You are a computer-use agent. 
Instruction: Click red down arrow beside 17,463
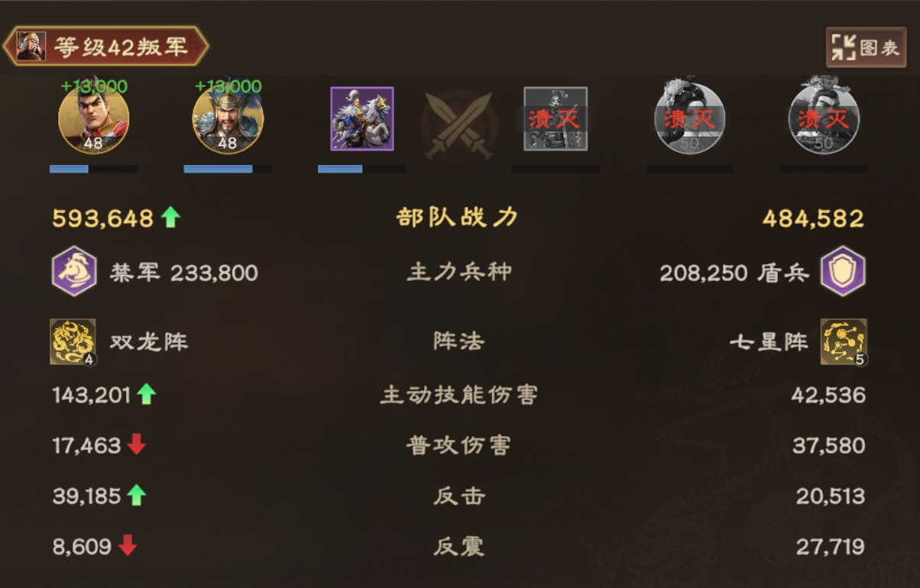point(137,444)
